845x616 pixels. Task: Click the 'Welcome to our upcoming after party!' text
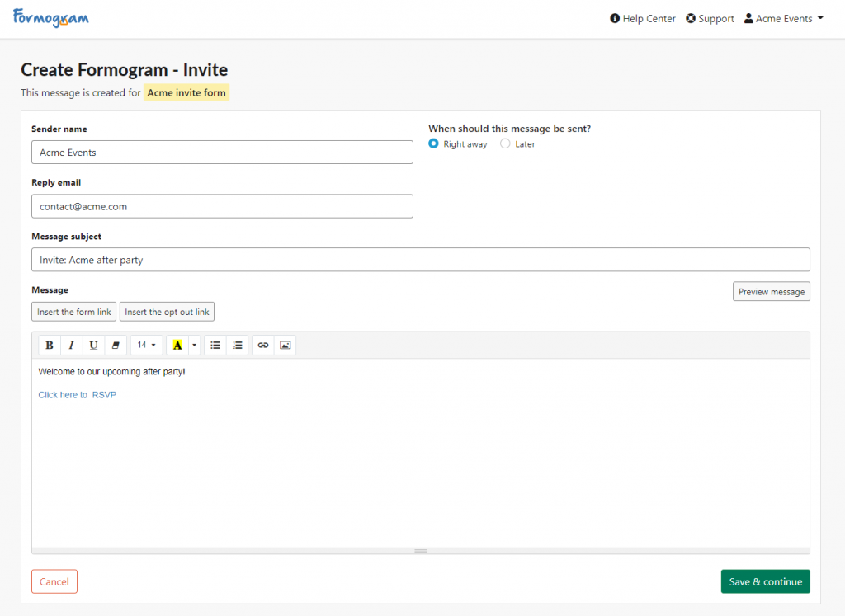tap(111, 372)
